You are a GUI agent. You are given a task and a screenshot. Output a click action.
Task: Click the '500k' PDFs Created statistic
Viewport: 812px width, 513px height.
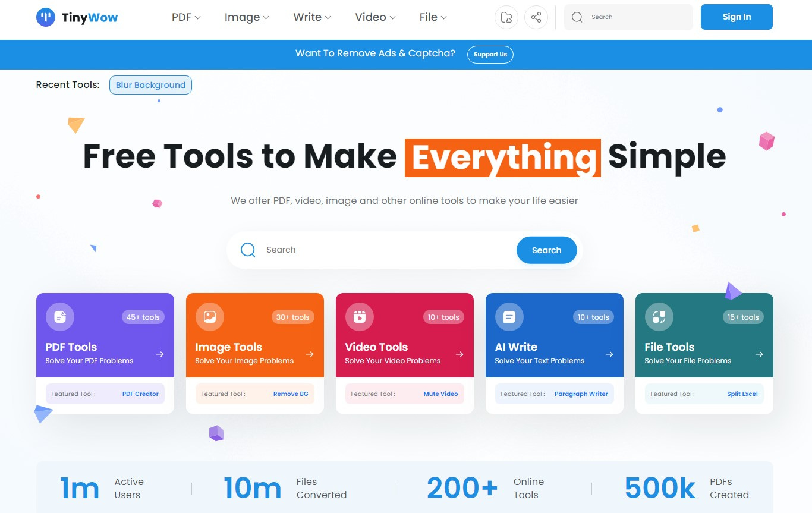click(x=660, y=489)
